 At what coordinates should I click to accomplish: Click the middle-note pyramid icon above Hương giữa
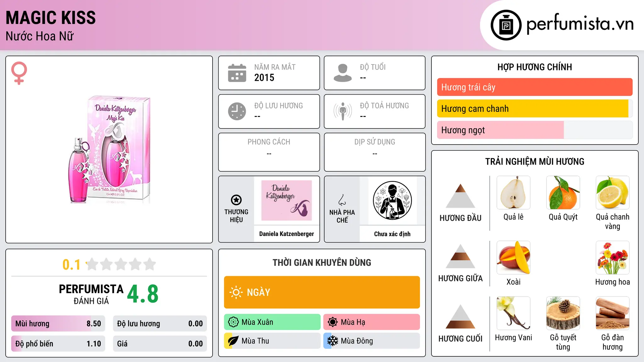click(x=460, y=256)
